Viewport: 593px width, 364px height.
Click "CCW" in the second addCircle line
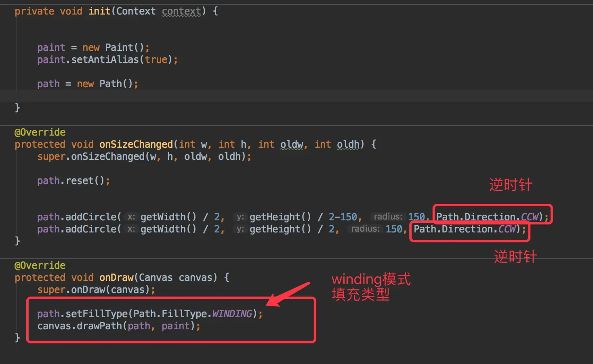tap(507, 229)
